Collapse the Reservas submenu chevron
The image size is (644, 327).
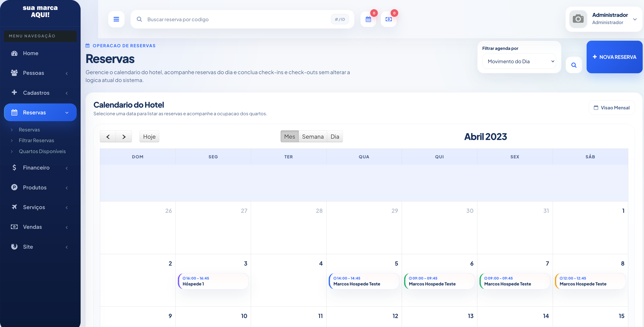coord(67,113)
